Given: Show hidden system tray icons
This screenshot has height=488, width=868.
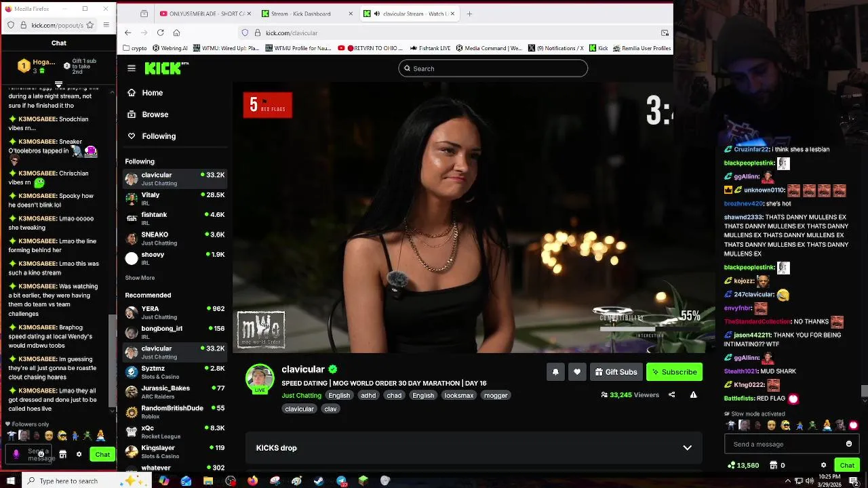Looking at the screenshot, I should (x=788, y=481).
